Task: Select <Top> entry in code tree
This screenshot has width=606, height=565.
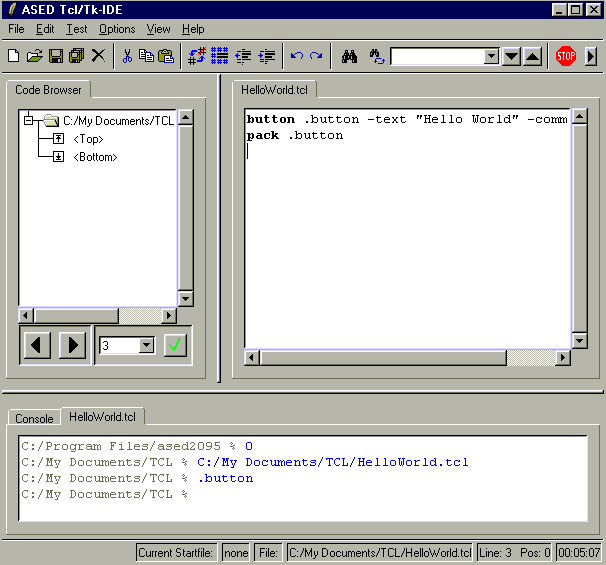Action: [89, 139]
